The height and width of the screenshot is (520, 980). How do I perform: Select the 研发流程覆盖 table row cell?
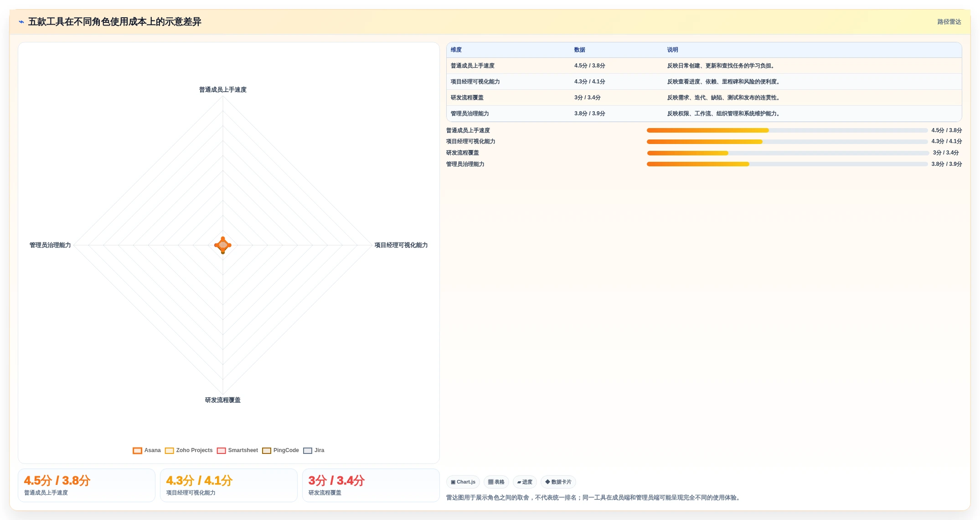point(467,98)
